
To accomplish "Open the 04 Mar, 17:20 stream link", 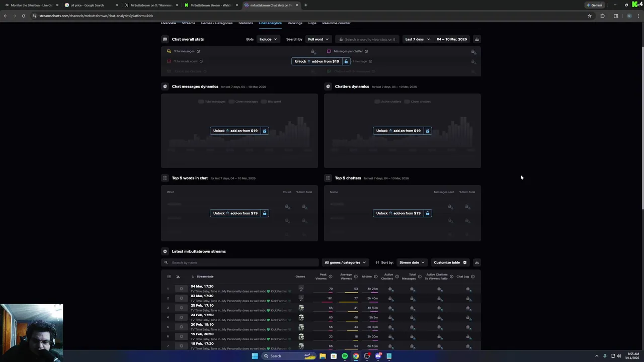I will click(x=202, y=286).
